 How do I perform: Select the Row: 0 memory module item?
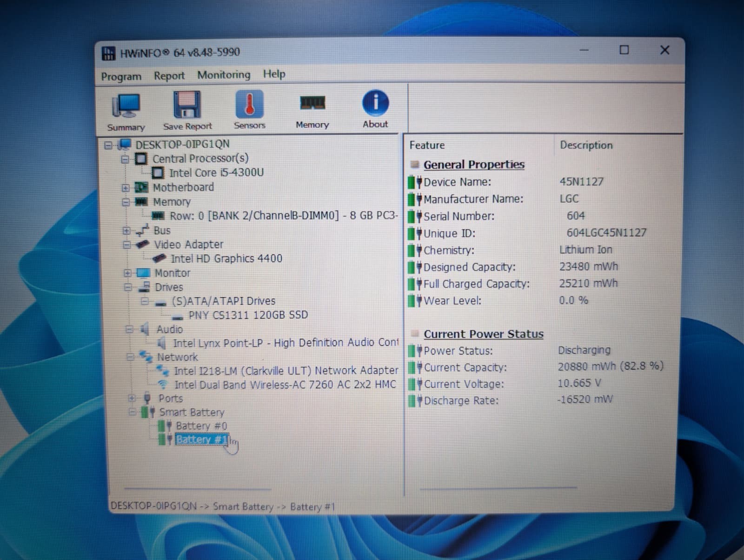(284, 216)
